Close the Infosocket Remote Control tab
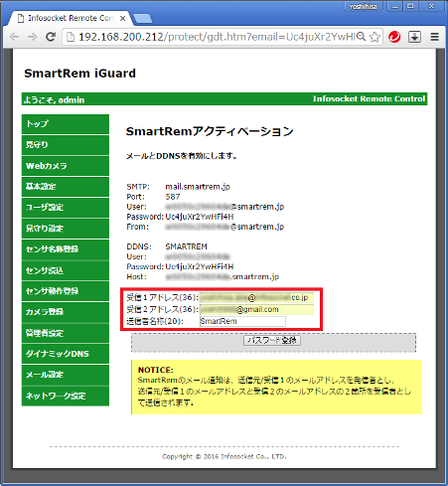 pyautogui.click(x=122, y=18)
